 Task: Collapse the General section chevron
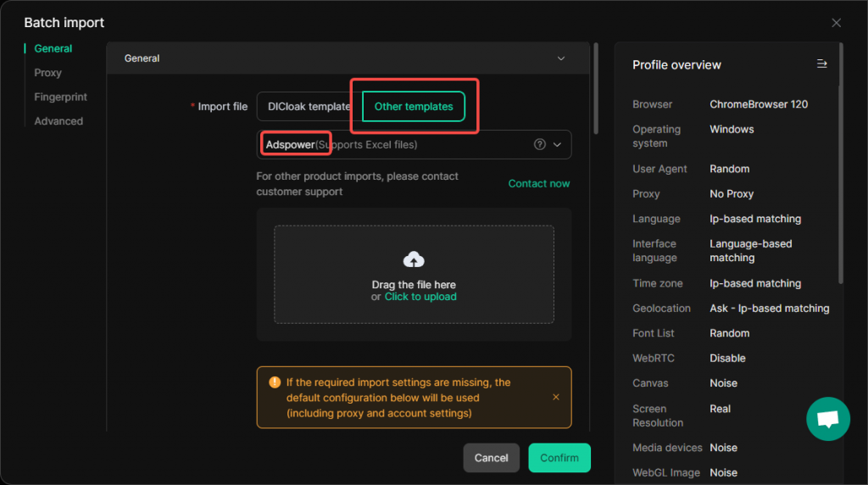(x=561, y=59)
